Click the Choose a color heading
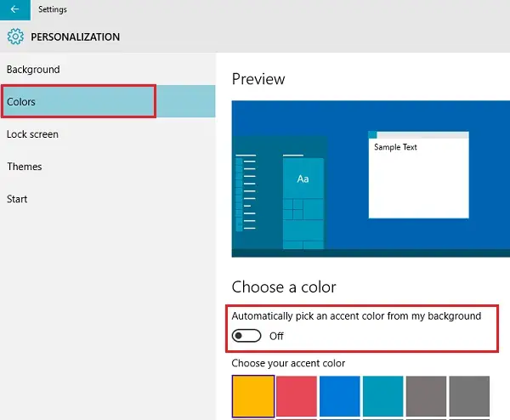 click(x=284, y=287)
